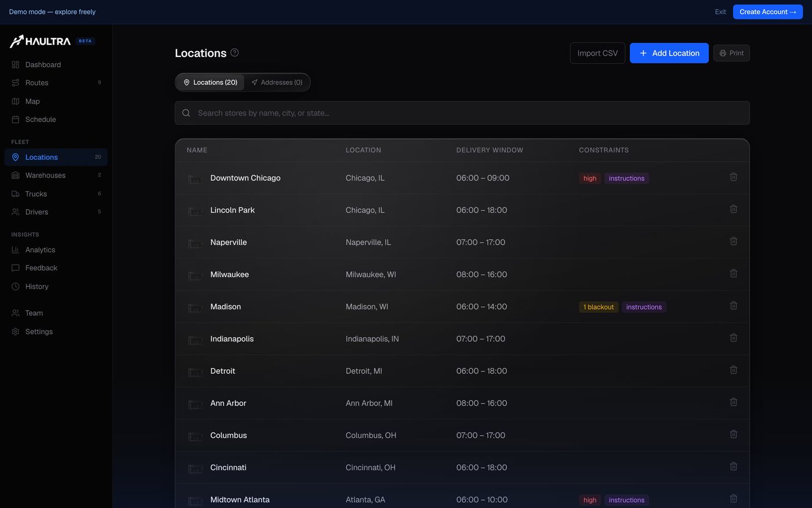
Task: Click trash icon for Naperville row
Action: pos(733,242)
